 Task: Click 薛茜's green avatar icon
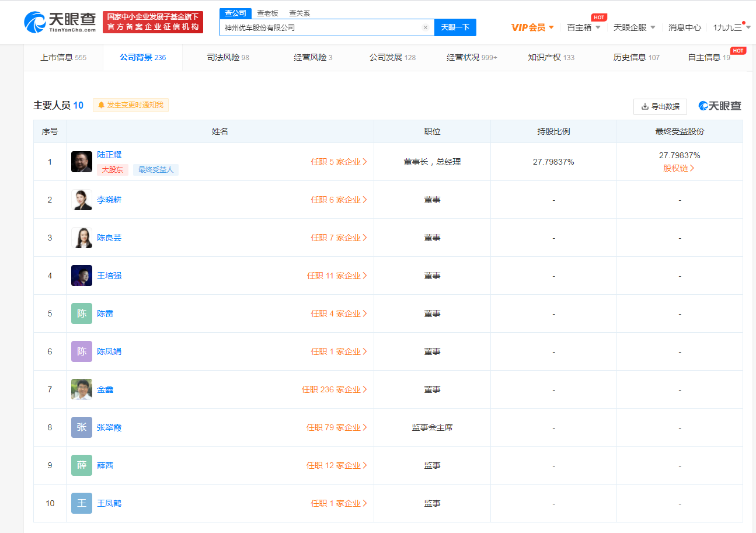(x=82, y=465)
